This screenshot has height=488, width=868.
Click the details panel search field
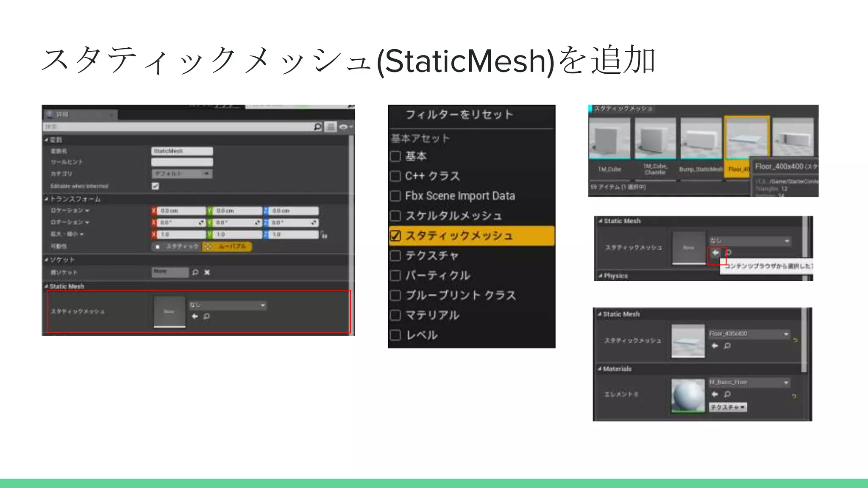point(177,127)
